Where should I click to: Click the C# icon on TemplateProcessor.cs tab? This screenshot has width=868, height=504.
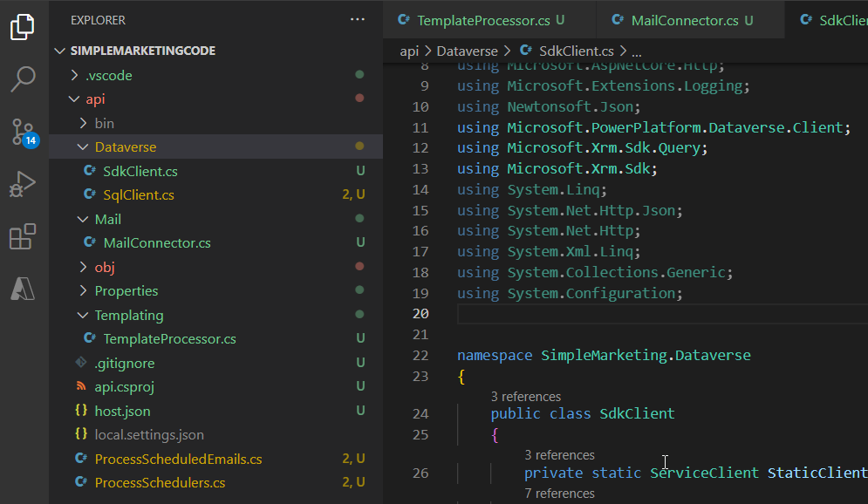404,20
